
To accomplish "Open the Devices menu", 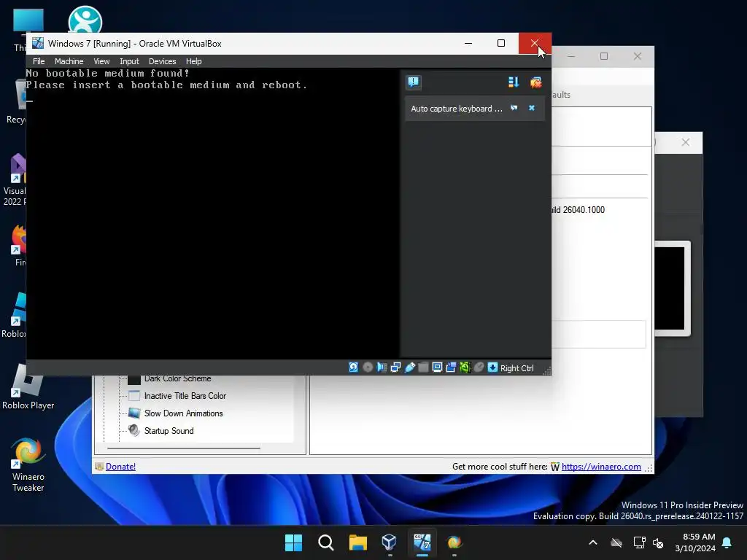I will pos(162,61).
